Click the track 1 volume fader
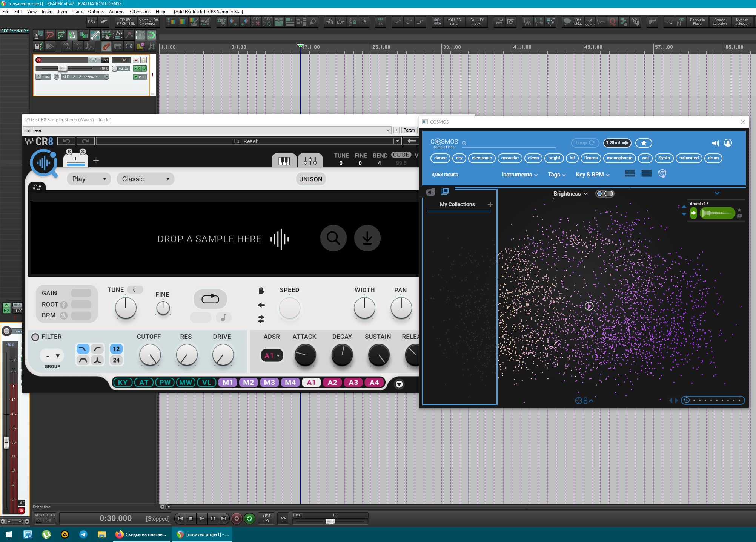 pos(63,69)
